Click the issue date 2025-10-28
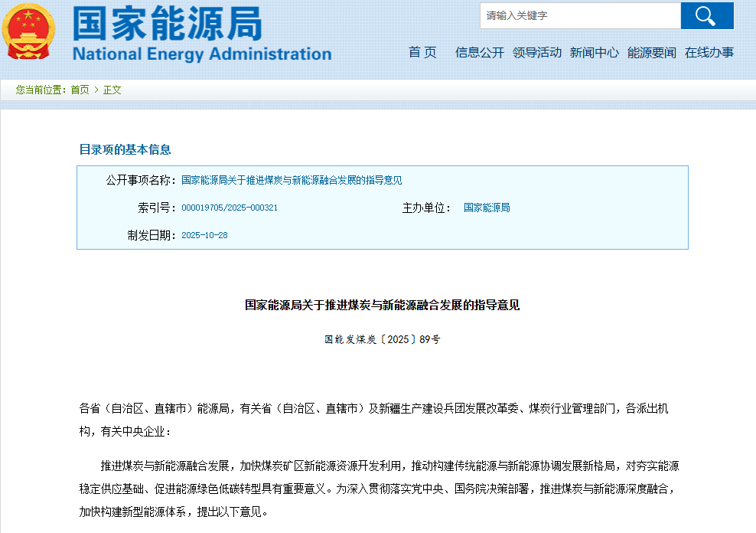 coord(204,235)
